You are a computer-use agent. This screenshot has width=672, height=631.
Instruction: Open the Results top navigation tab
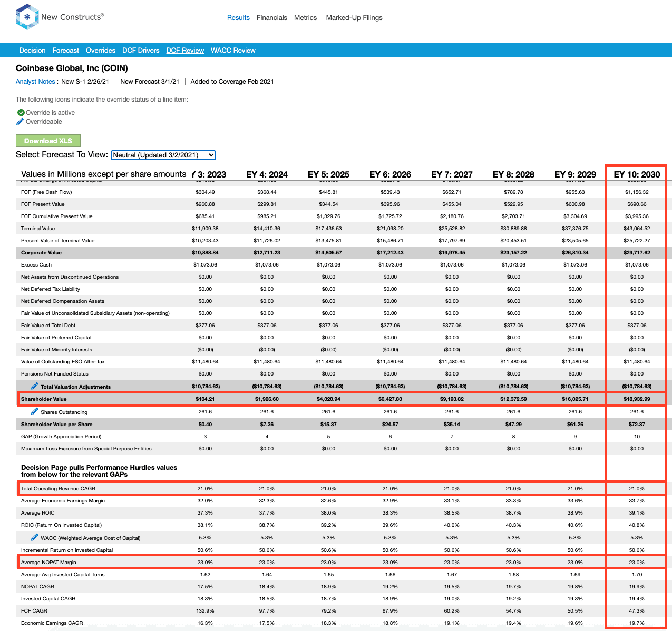[238, 18]
